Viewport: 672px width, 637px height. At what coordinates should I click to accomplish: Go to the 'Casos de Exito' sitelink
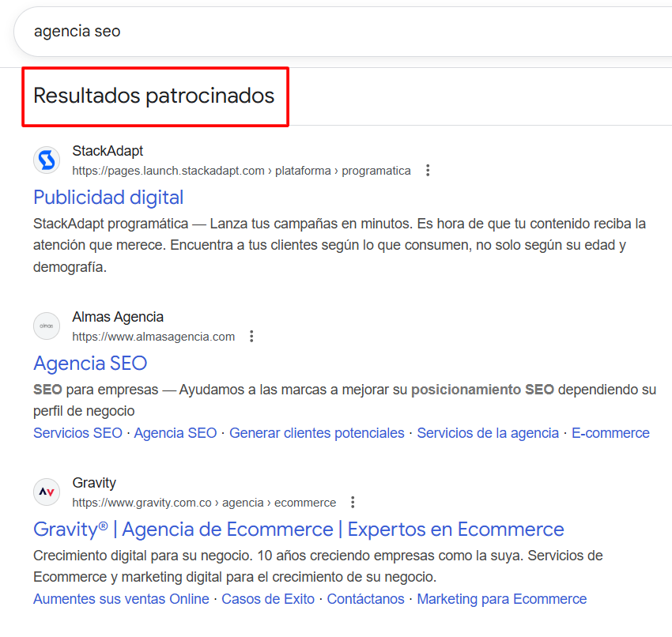click(x=267, y=599)
